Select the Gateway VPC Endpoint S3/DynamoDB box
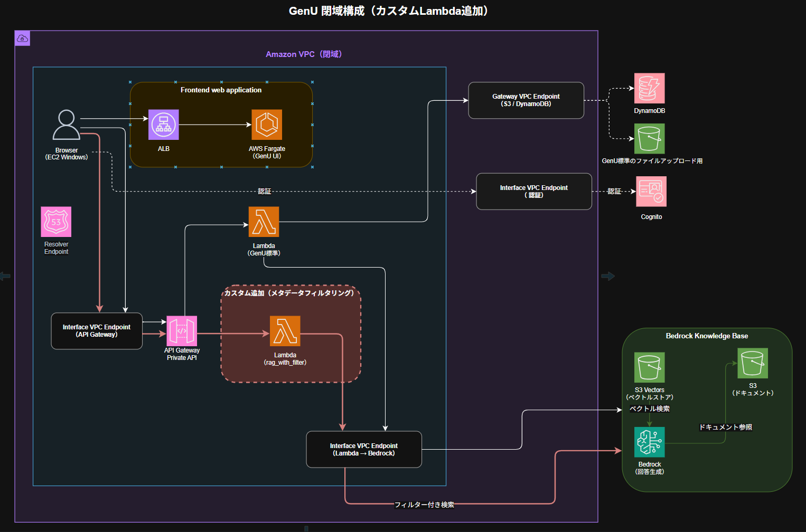 pos(526,100)
